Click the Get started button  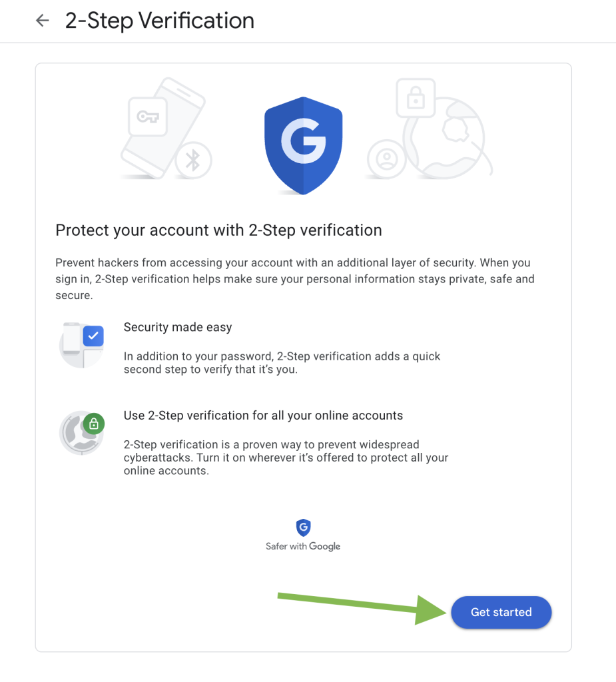501,612
